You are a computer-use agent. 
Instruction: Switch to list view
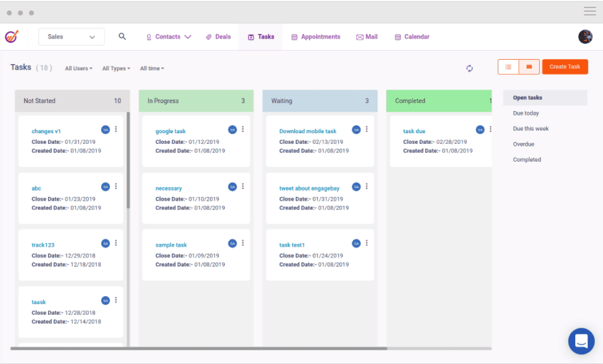click(x=507, y=66)
